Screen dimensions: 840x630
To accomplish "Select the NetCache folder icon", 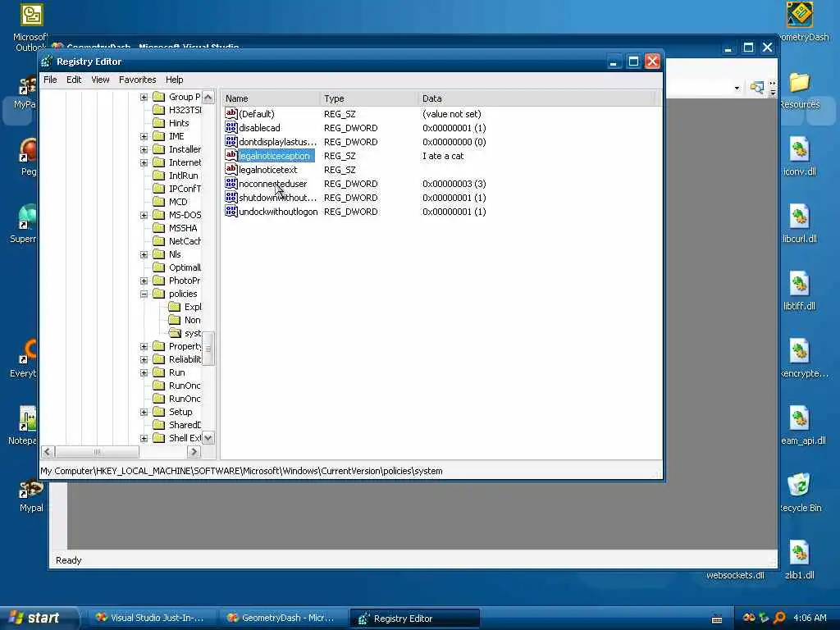I will [158, 241].
